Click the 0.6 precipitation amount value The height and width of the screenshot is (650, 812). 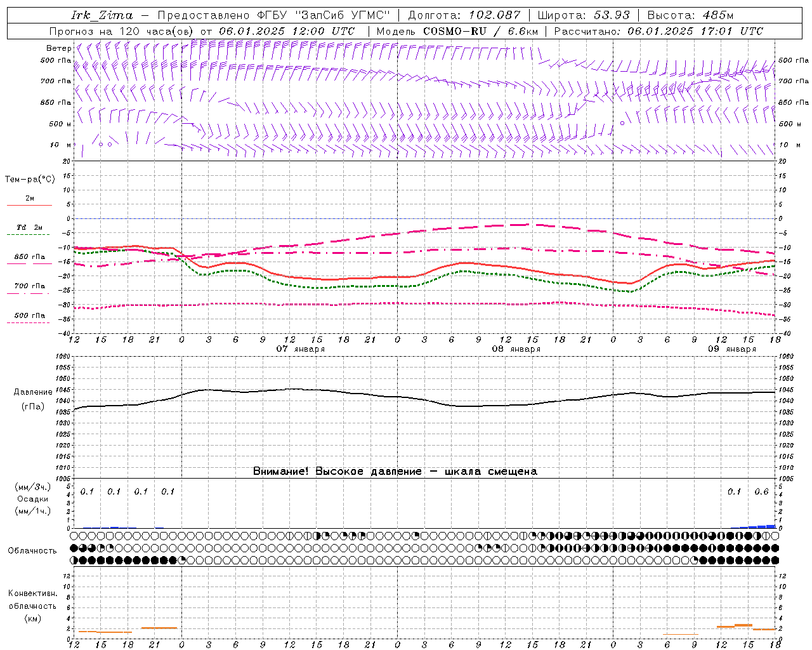coord(761,491)
